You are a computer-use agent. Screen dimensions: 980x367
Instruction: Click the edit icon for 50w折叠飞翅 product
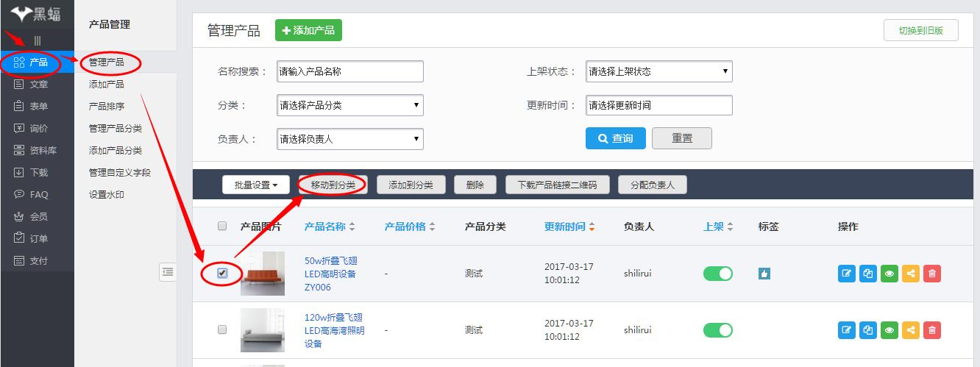click(847, 274)
